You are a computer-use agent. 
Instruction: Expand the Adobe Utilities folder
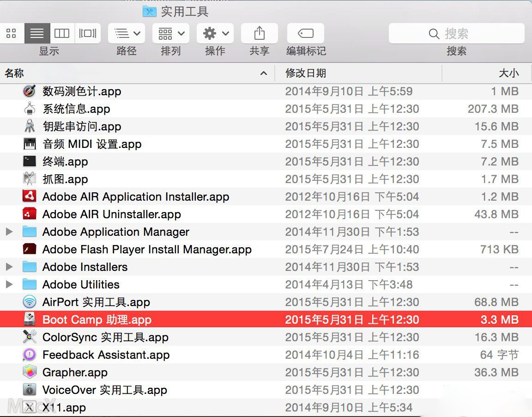coord(10,284)
